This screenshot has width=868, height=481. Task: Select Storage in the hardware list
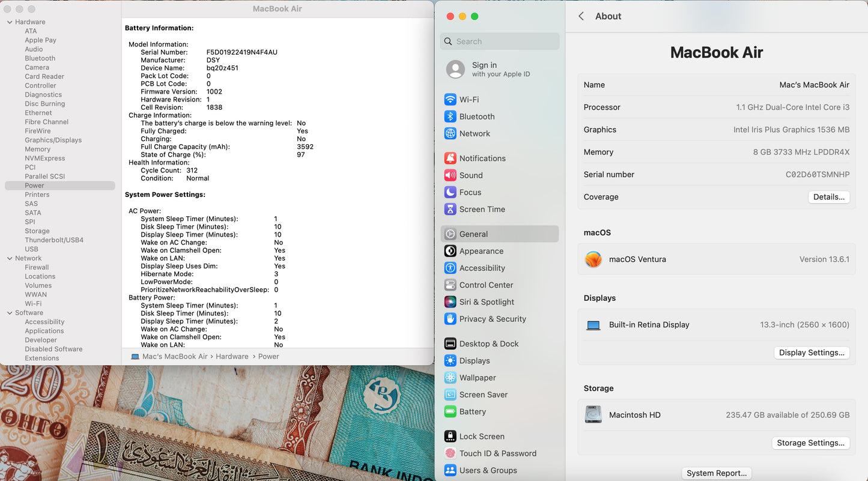[x=37, y=231]
